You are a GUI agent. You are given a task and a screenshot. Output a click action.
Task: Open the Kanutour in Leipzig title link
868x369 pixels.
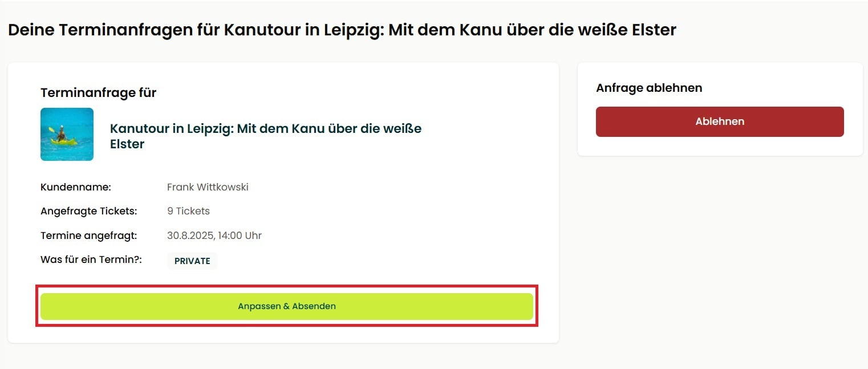point(266,136)
